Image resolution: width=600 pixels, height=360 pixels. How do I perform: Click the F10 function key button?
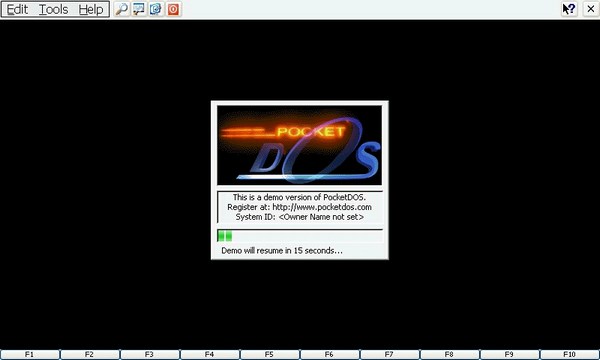coord(569,355)
